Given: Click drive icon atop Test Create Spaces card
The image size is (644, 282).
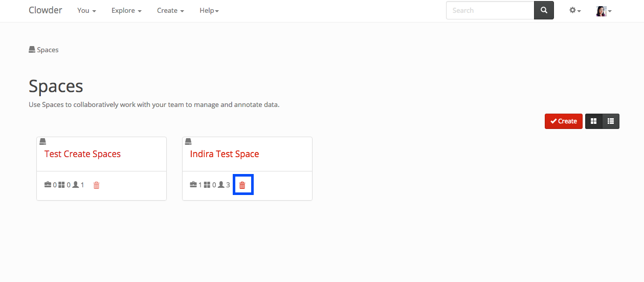Looking at the screenshot, I should [x=43, y=141].
